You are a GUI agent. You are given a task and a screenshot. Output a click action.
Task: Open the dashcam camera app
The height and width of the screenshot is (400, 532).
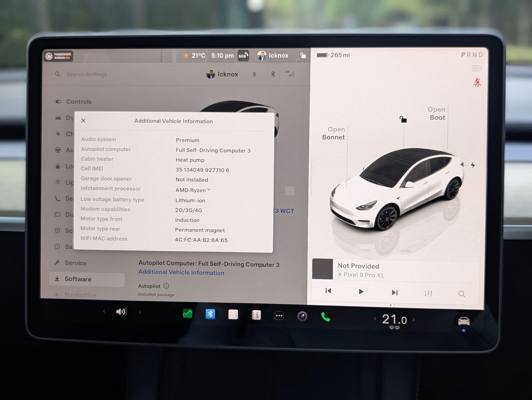302,316
